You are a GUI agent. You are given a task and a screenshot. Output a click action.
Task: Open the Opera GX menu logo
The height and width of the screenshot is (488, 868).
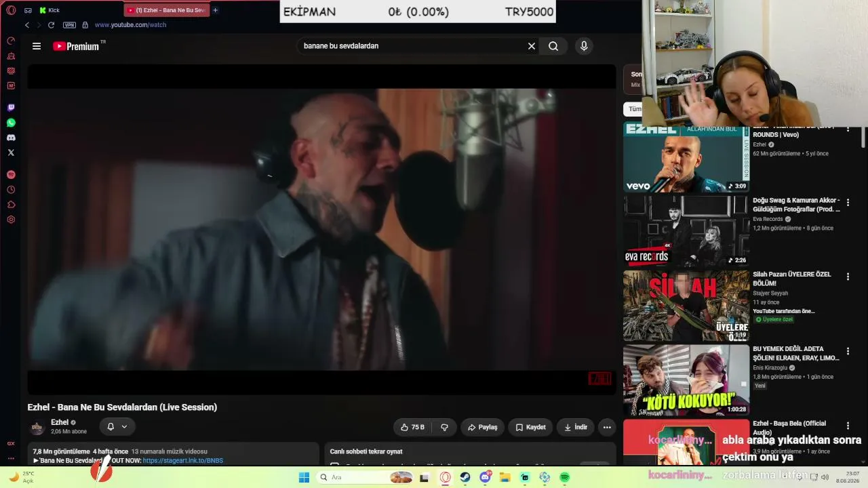pos(11,10)
